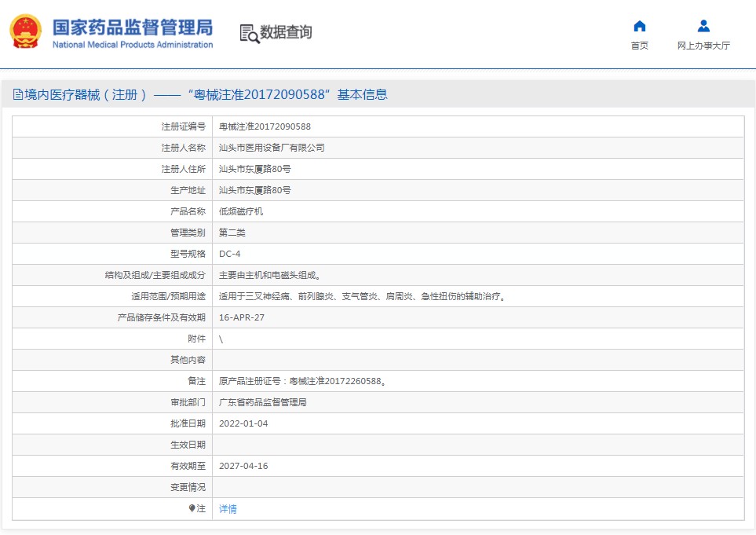Click the document icon beside 境内医疗器械
This screenshot has width=756, height=535.
(18, 94)
